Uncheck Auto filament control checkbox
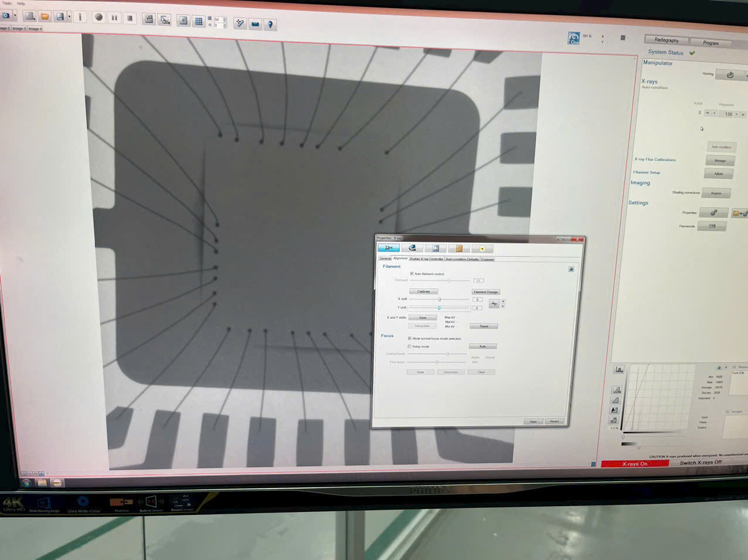The image size is (748, 560). point(412,274)
